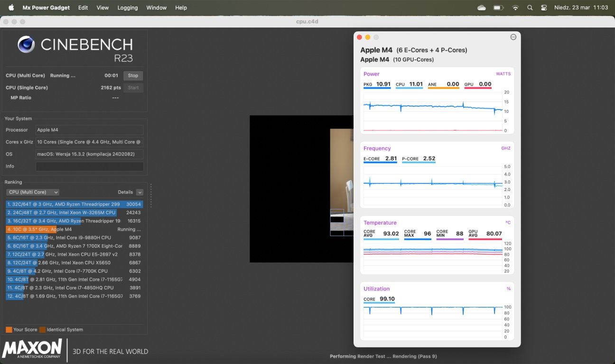Screen dimensions: 615x364
Task: Click the date and time in menu bar
Action: pyautogui.click(x=581, y=8)
